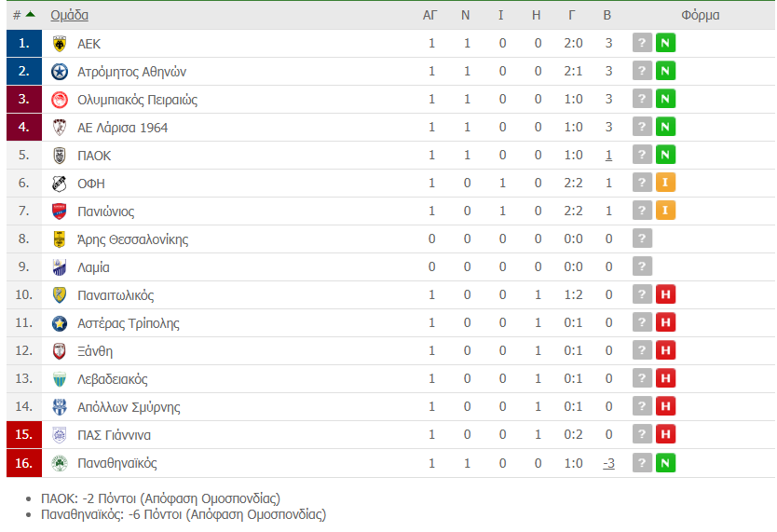Sort table by Β points column
Viewport: 777px width, 532px height.
[607, 15]
